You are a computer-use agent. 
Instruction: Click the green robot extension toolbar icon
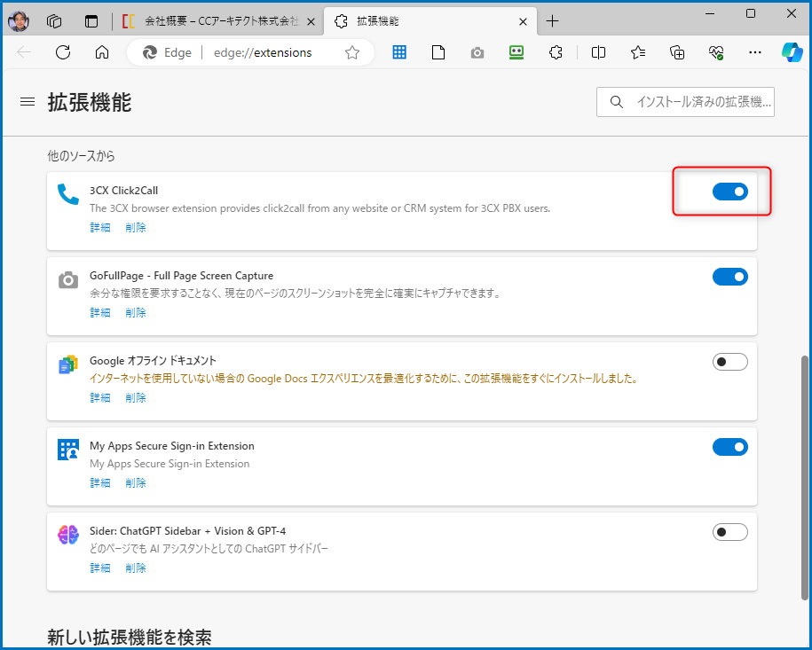(x=516, y=52)
